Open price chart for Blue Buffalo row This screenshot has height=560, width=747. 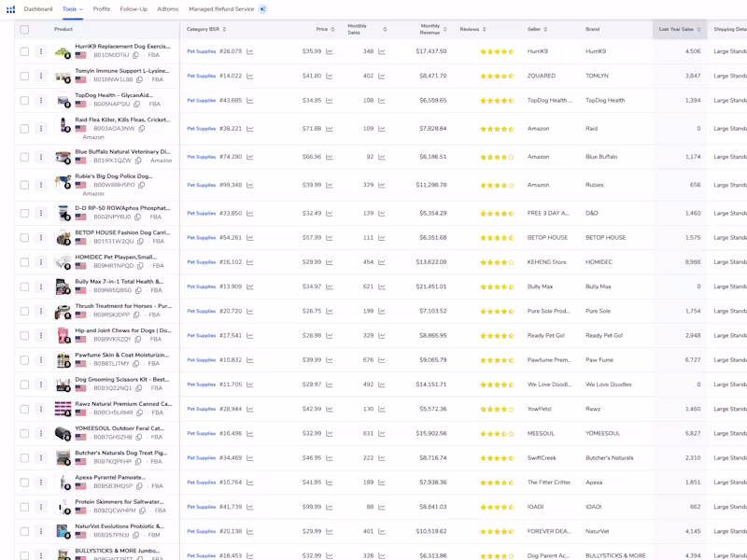tap(330, 157)
